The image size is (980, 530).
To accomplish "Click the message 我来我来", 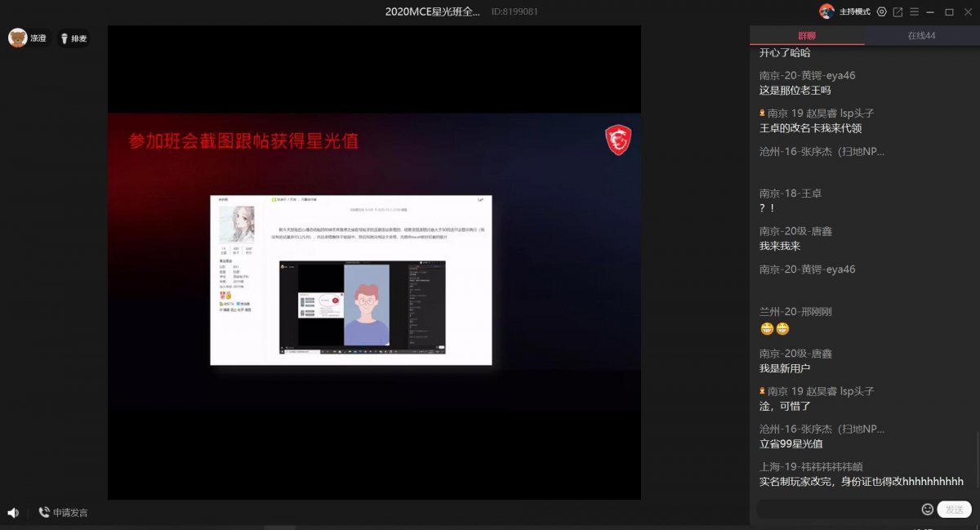I will (780, 246).
